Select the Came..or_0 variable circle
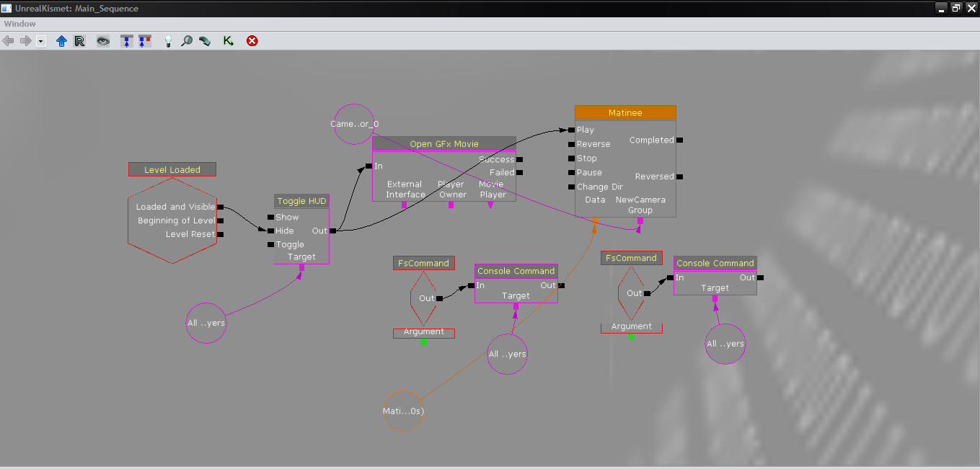 click(354, 124)
